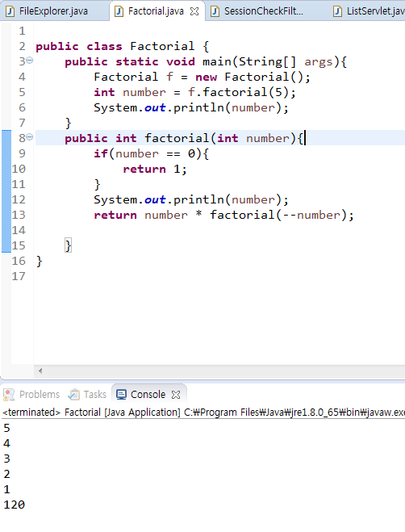
Task: Click the Java file icon on SessionCheckFilt tab
Action: [x=215, y=11]
